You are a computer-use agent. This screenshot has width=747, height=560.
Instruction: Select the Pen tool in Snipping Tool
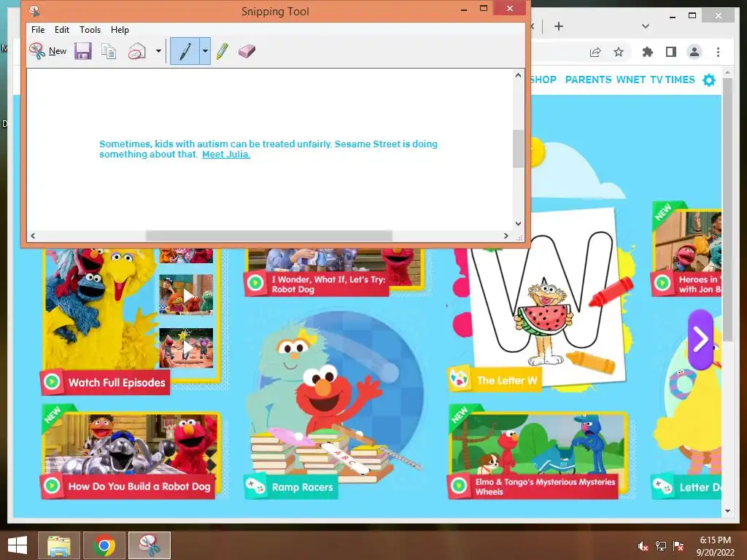pos(185,51)
